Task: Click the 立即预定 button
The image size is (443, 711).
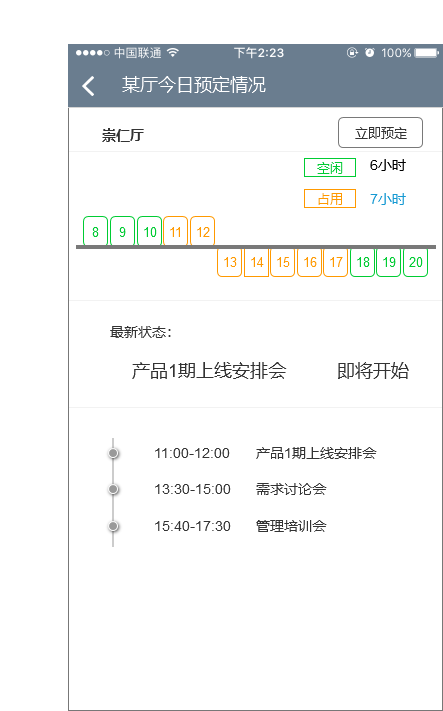Action: (380, 133)
